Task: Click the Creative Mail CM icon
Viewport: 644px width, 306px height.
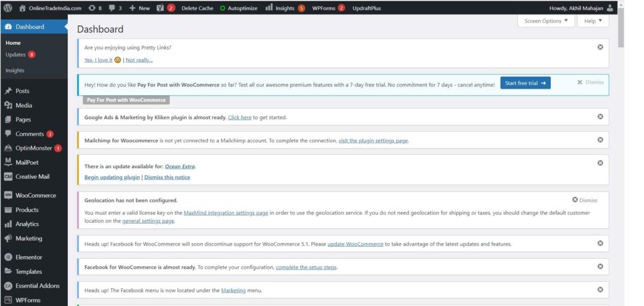Action: [8, 176]
